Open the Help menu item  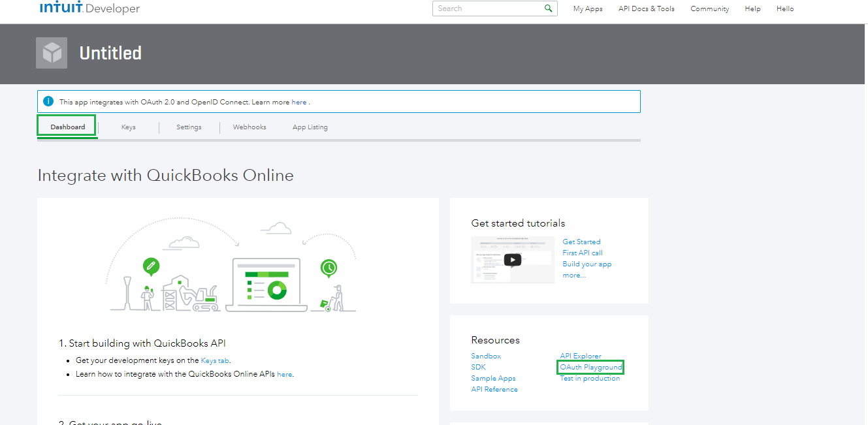[x=752, y=9]
